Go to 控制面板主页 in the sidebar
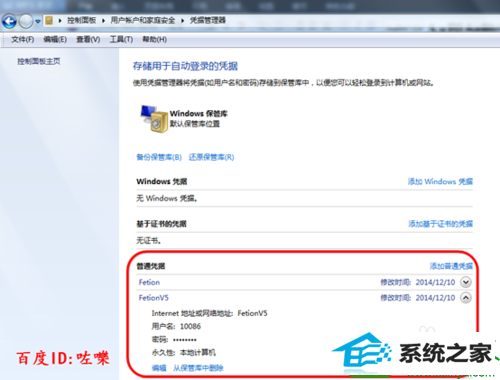500x380 pixels. tap(39, 61)
